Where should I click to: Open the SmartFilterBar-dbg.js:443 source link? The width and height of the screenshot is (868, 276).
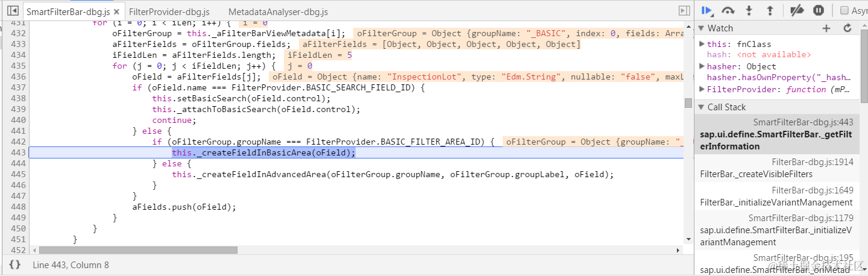pos(803,122)
